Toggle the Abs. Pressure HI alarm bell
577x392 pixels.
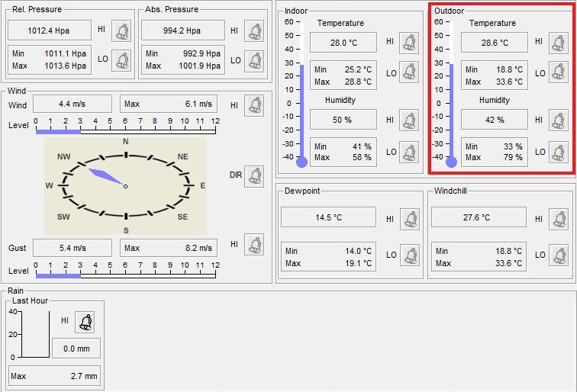coord(254,31)
